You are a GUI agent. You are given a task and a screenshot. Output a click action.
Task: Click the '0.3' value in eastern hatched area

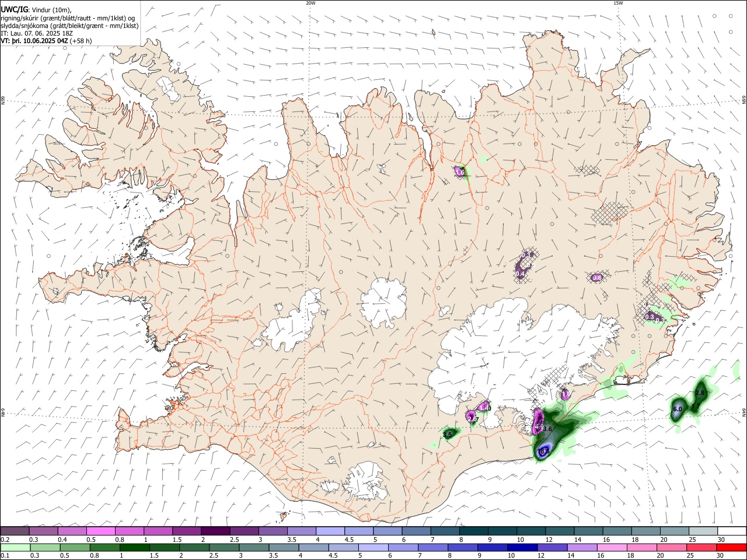[650, 317]
